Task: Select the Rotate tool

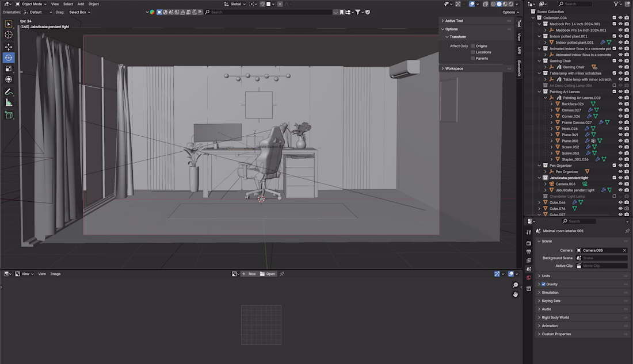Action: coord(9,58)
